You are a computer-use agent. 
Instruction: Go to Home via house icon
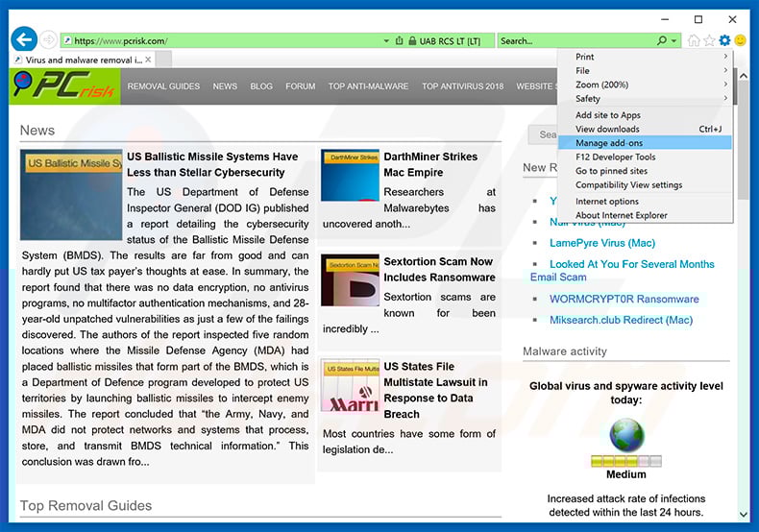pos(694,40)
